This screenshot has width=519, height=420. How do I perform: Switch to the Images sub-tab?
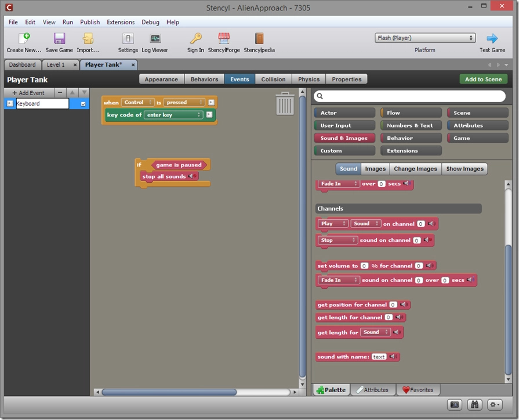point(375,169)
